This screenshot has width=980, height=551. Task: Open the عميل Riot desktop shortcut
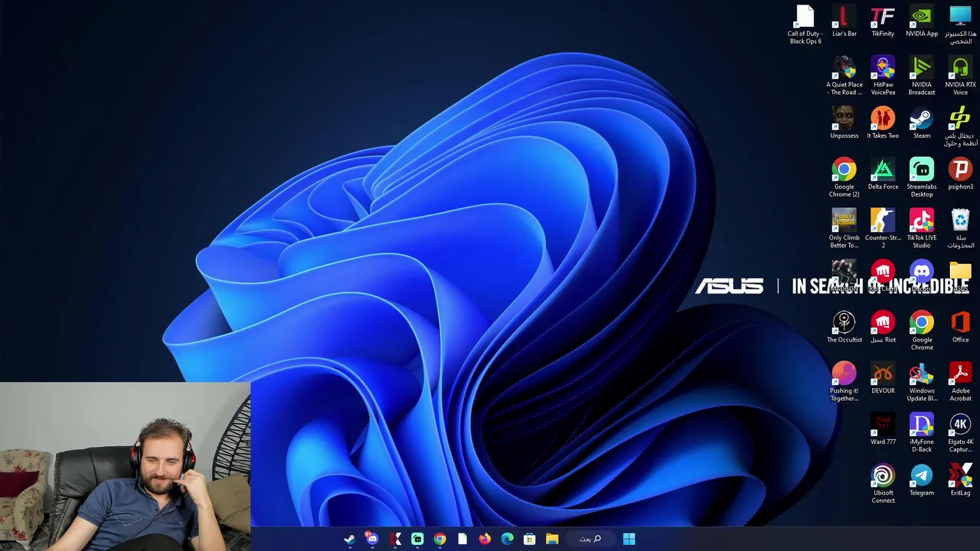pyautogui.click(x=883, y=328)
